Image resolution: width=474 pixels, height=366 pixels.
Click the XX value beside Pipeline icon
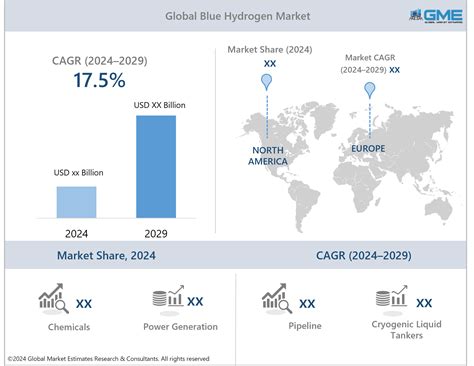(307, 304)
